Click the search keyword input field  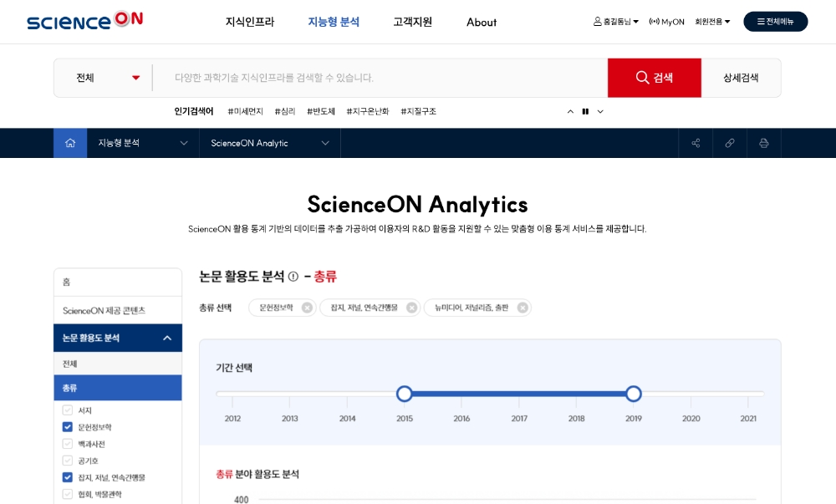click(x=380, y=78)
